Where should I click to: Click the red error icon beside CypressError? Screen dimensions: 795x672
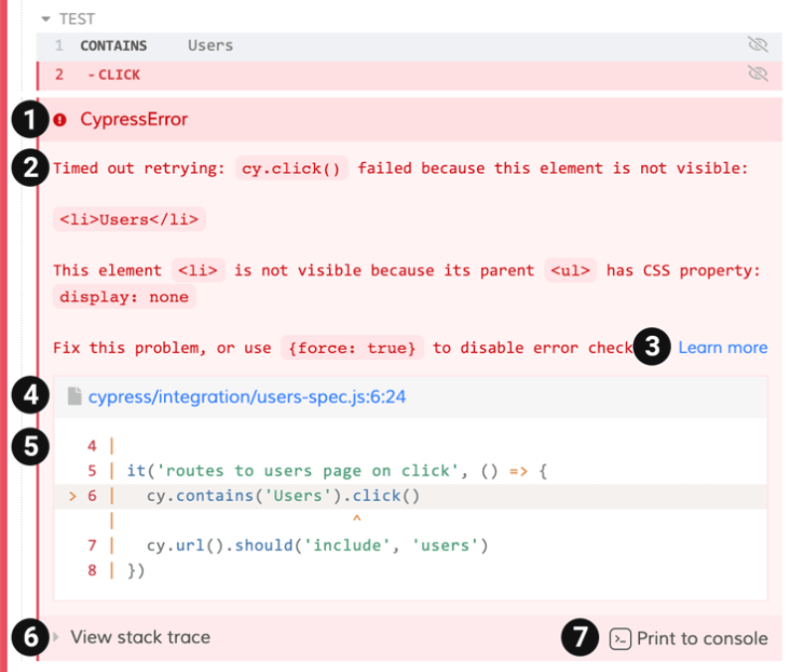pyautogui.click(x=61, y=119)
